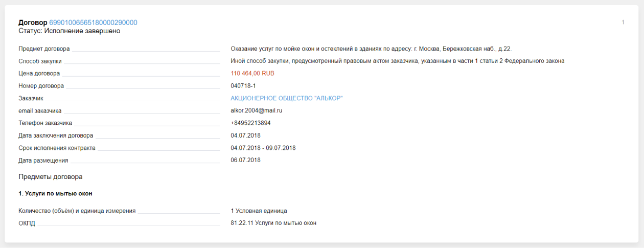Open customer АКЦИОНЕРНОЕ ОБЩЕСТВО "АЛЬКОР" link
644x248 pixels.
[286, 98]
